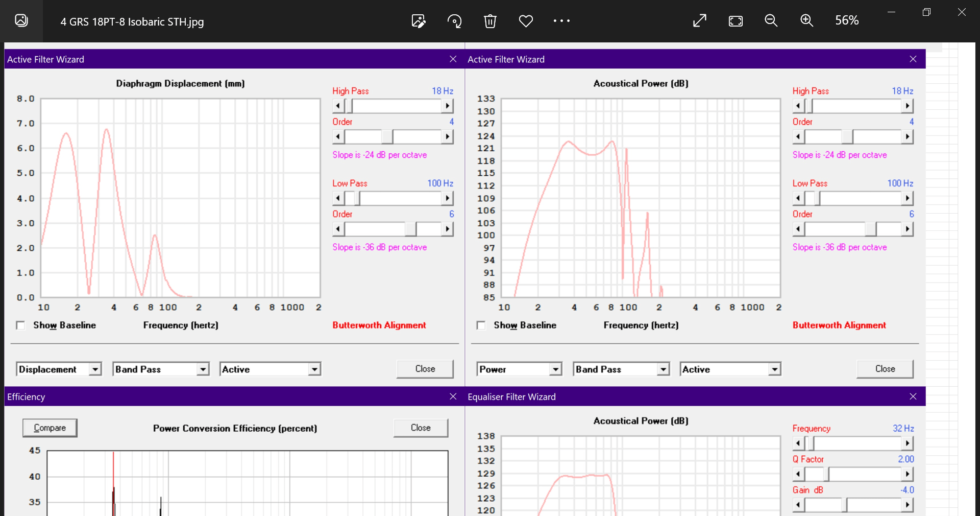Close the right Active Filter Wizard window

[913, 59]
